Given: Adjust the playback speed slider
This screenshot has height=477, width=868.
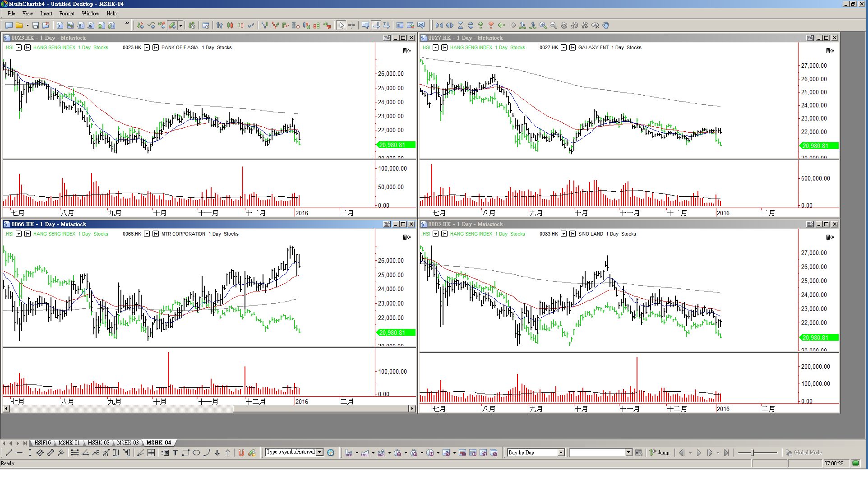Looking at the screenshot, I should (753, 453).
